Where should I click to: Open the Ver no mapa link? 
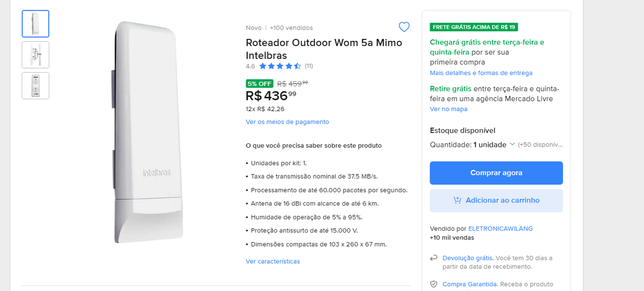point(449,109)
